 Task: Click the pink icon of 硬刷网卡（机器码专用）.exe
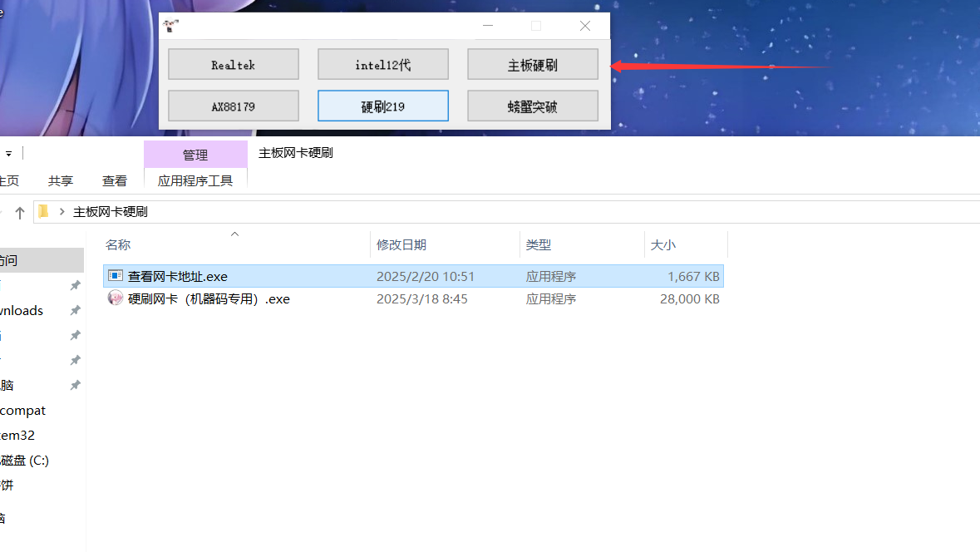(x=114, y=298)
